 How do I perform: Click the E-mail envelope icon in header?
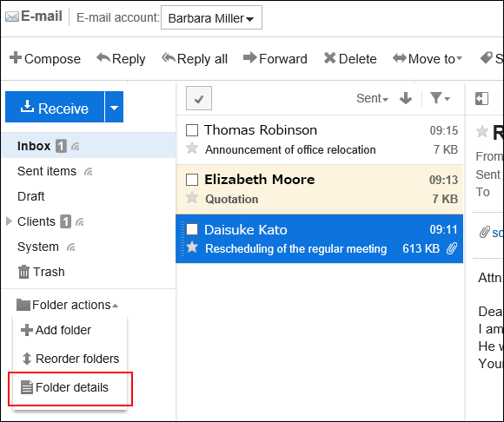click(12, 16)
